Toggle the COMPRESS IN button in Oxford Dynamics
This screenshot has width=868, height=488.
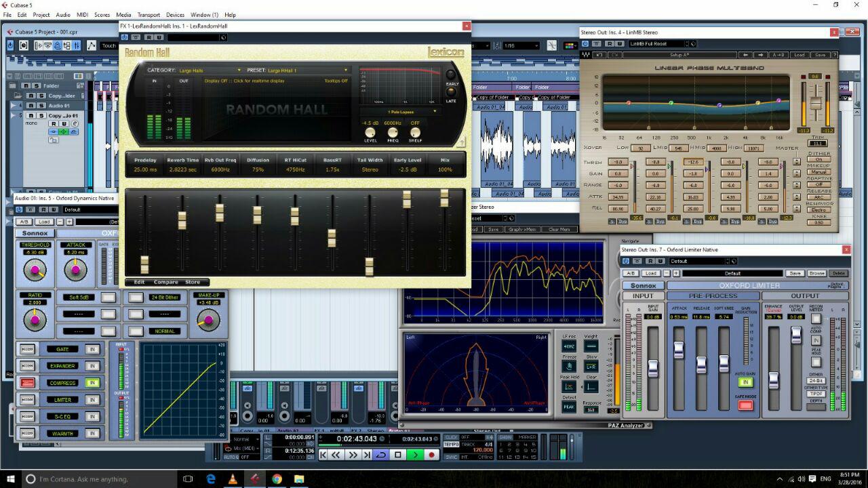[92, 383]
